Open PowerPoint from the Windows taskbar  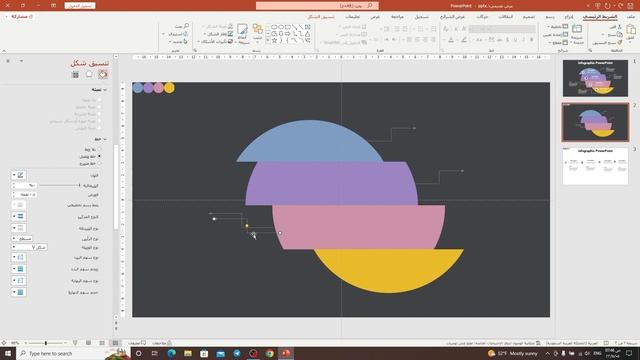click(286, 353)
